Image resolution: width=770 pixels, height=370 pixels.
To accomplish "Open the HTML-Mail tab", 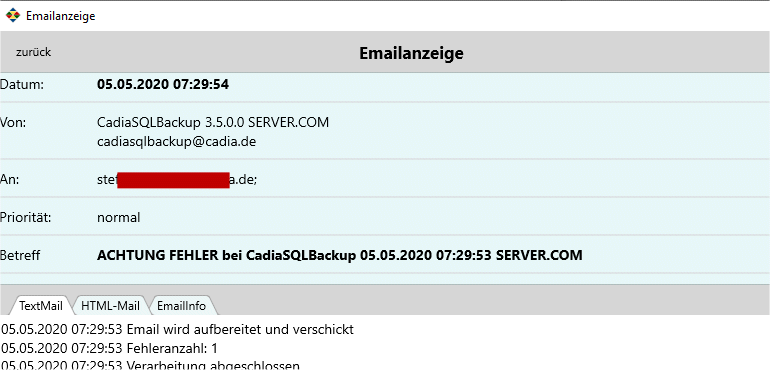I will (110, 306).
